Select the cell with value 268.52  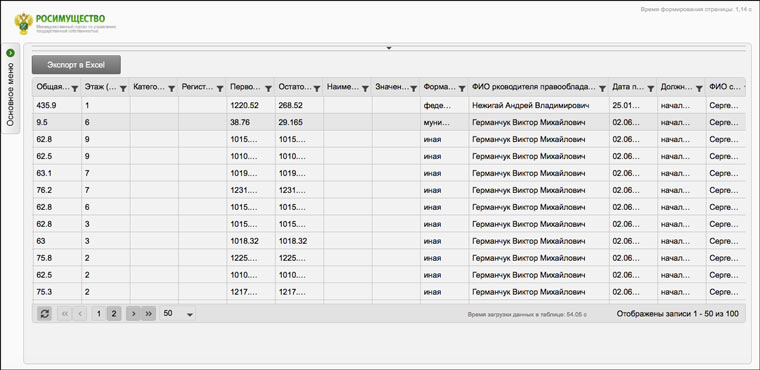(300, 105)
